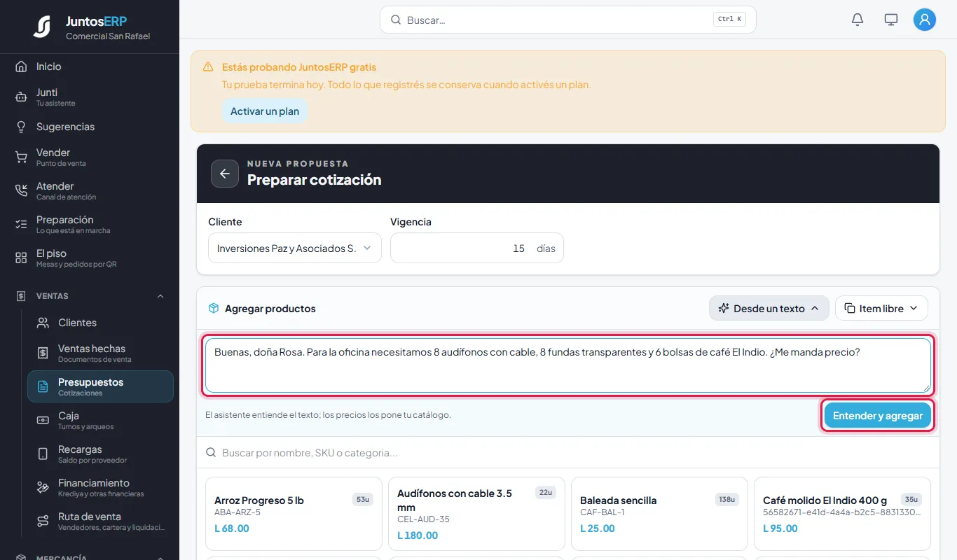Click 'Estás probando JuntosERP gratis' banner text
The image size is (957, 560).
pyautogui.click(x=299, y=67)
